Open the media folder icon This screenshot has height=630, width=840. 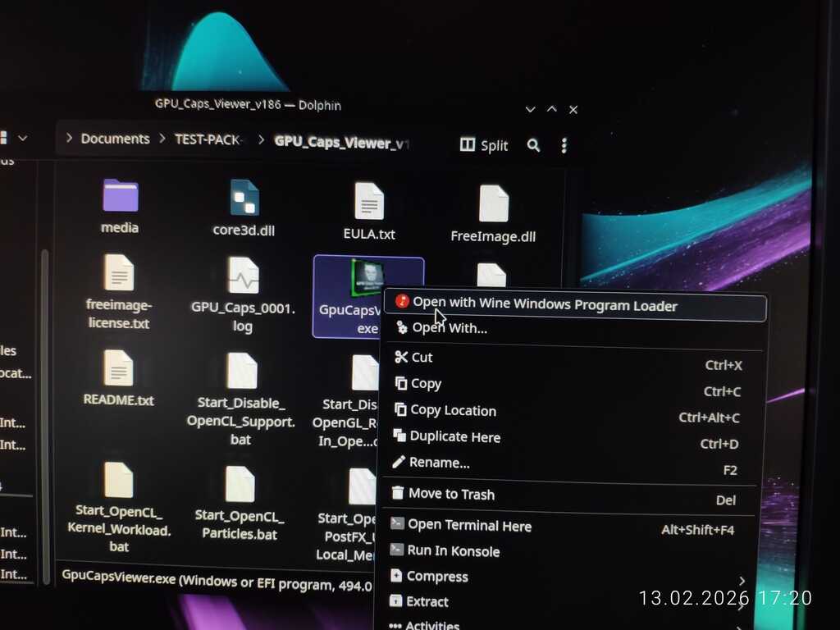click(120, 195)
